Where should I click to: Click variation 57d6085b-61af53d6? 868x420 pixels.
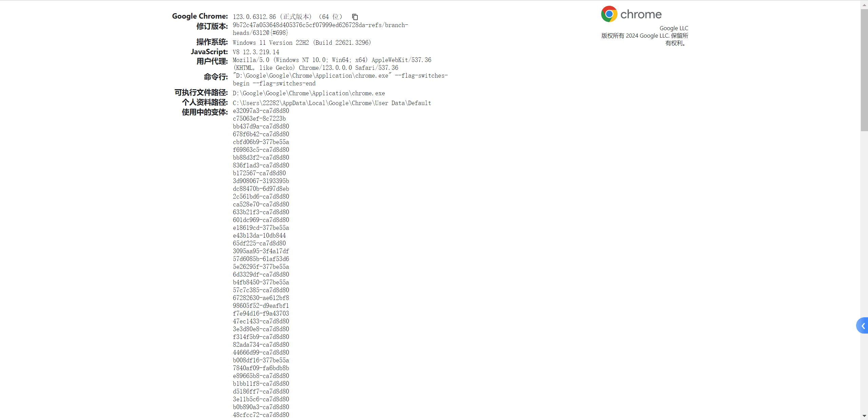[261, 259]
